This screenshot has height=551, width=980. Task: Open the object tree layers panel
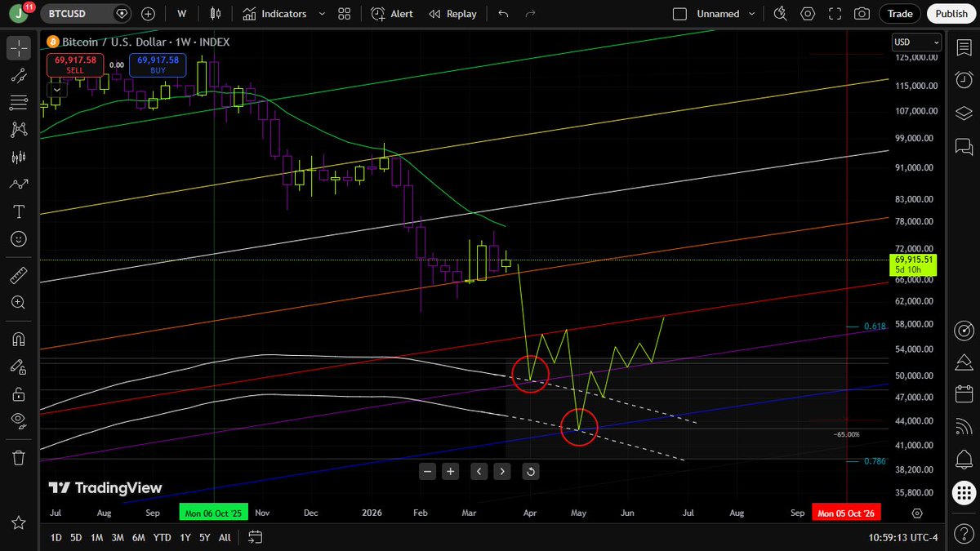pyautogui.click(x=964, y=113)
